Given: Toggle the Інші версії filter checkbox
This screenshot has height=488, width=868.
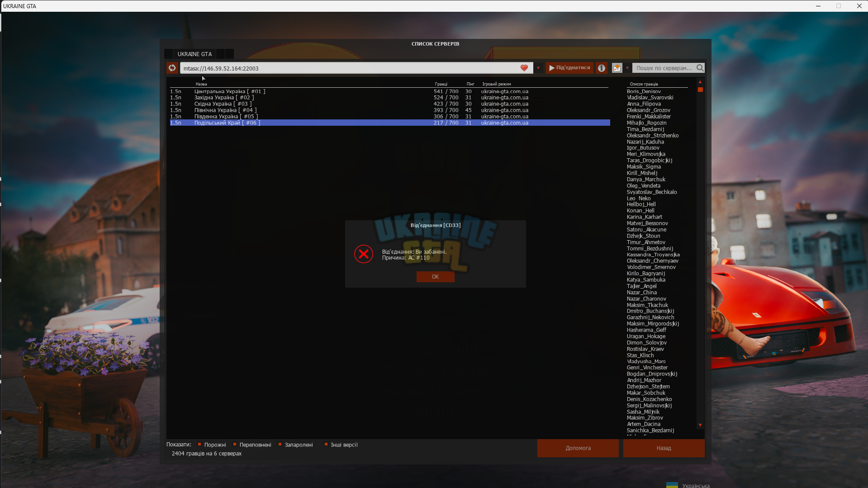Looking at the screenshot, I should 326,445.
